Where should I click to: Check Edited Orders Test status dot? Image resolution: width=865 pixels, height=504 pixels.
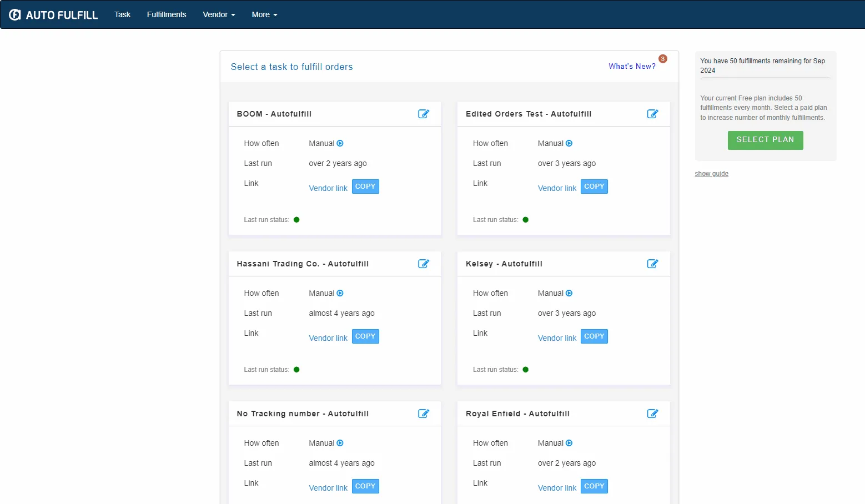[x=526, y=220]
